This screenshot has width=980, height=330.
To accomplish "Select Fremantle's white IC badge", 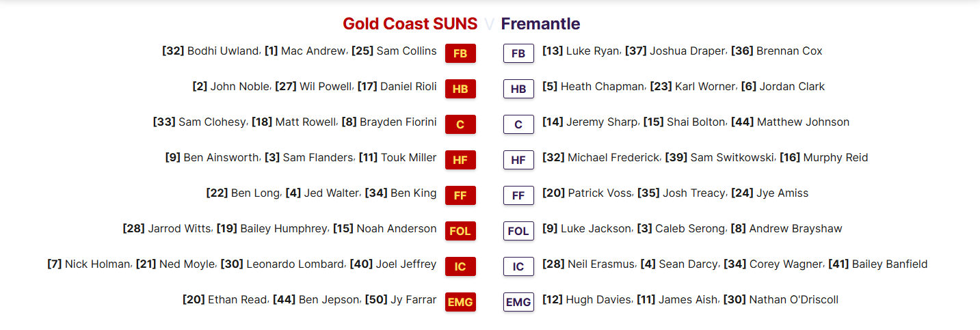I will tap(518, 266).
